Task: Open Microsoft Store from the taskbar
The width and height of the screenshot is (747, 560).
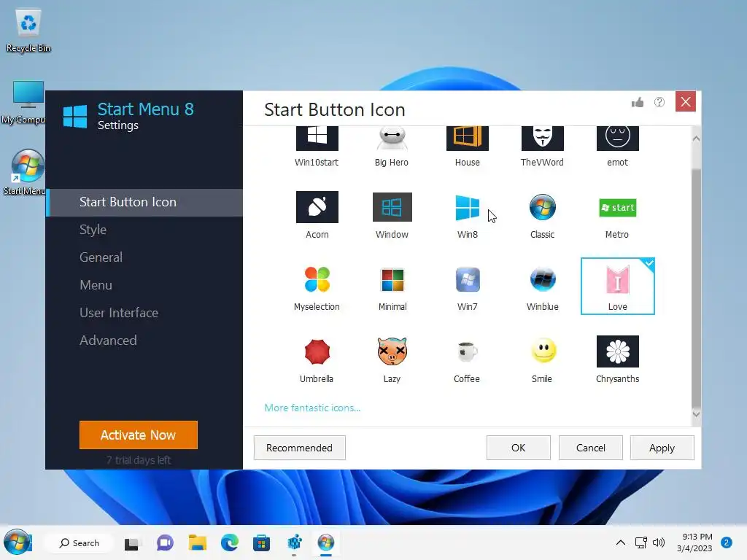Action: tap(262, 542)
